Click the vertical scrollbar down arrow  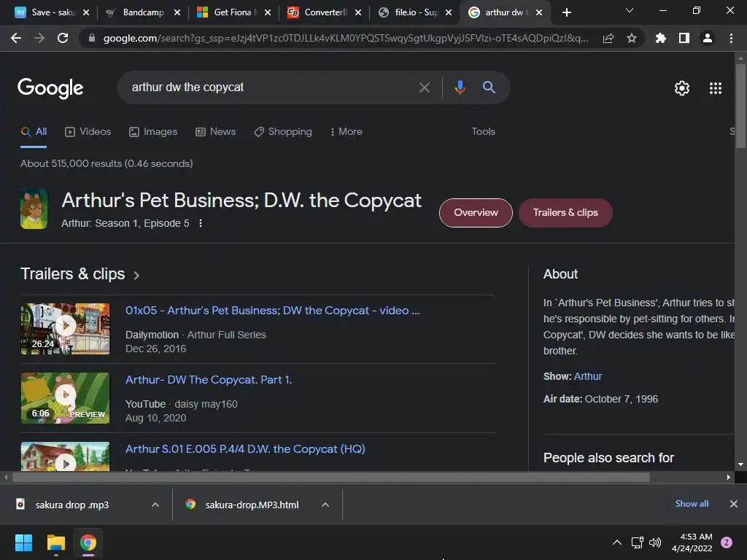[x=740, y=464]
